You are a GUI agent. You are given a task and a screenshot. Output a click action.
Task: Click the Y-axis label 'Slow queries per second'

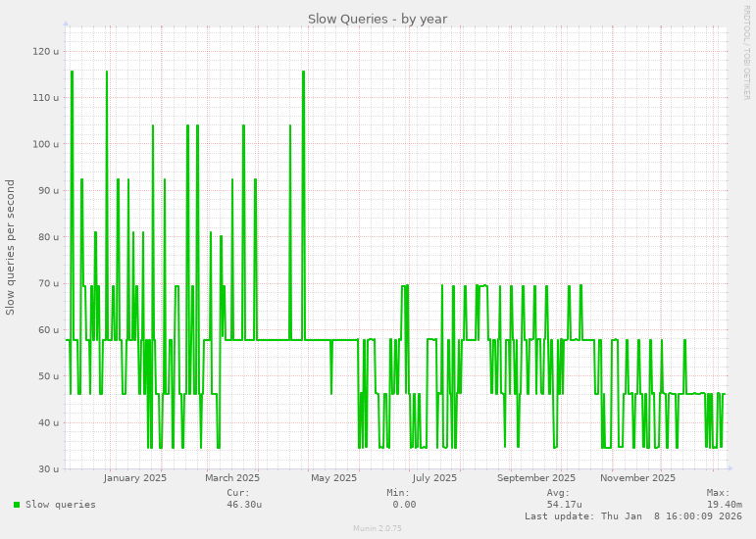coord(10,248)
